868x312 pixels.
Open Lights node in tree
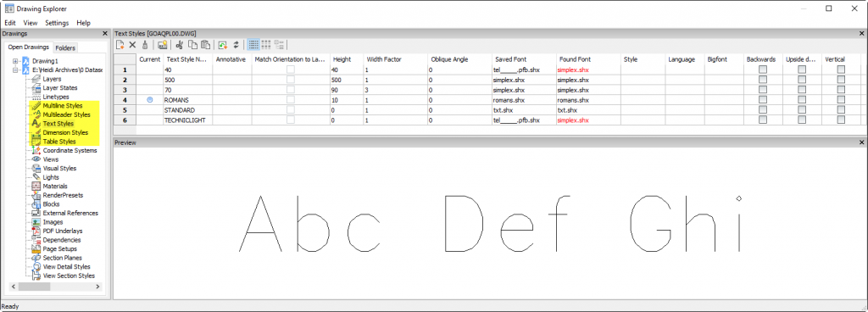(x=51, y=177)
